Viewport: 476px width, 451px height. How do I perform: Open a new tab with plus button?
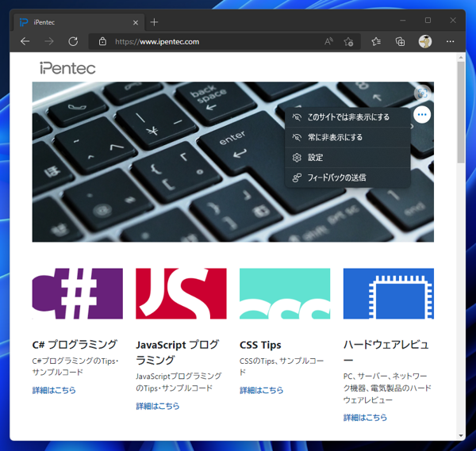[154, 22]
